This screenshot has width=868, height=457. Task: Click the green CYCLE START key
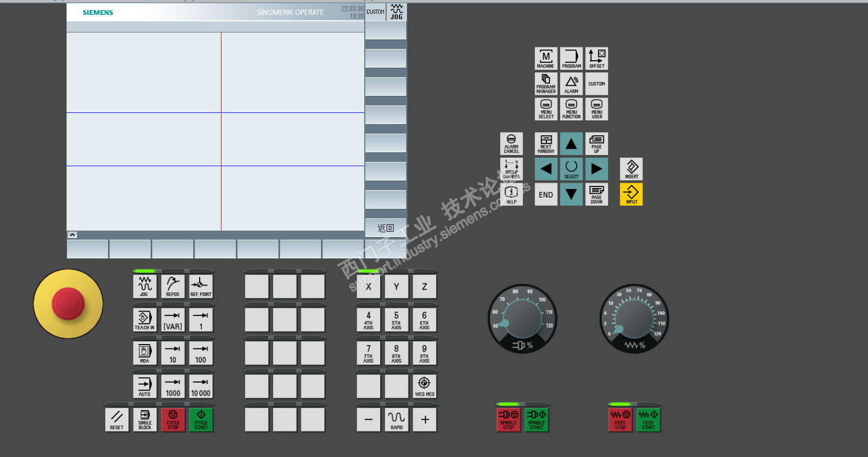coord(201,420)
